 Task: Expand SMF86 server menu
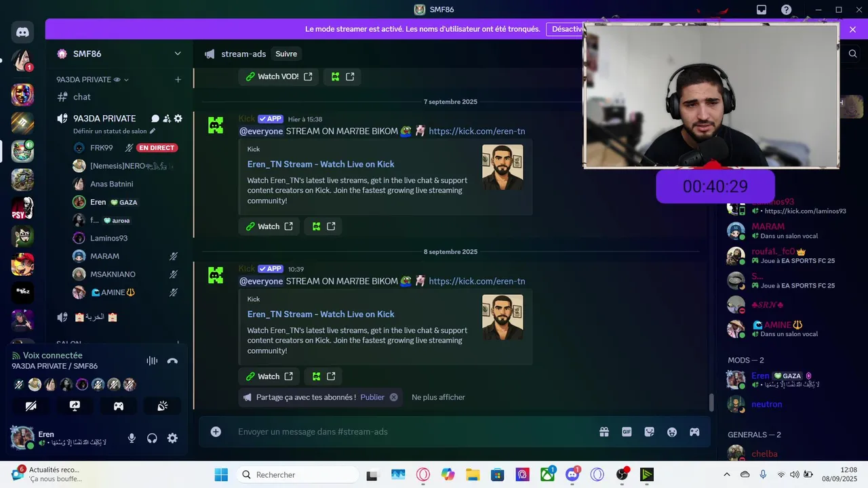tap(178, 54)
